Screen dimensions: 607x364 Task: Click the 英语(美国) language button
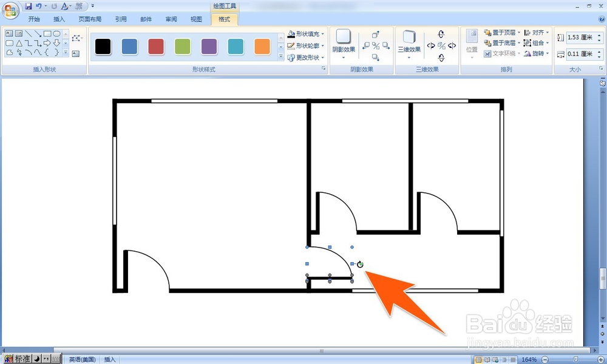click(82, 359)
